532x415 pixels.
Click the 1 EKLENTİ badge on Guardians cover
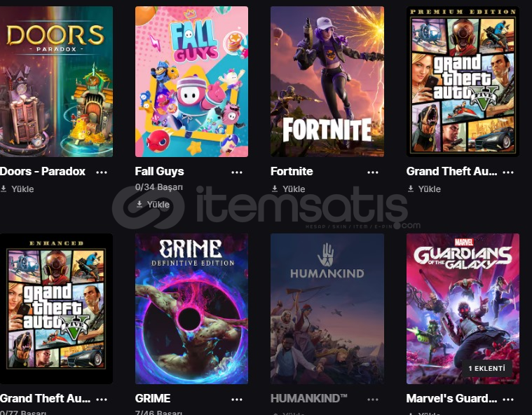487,369
